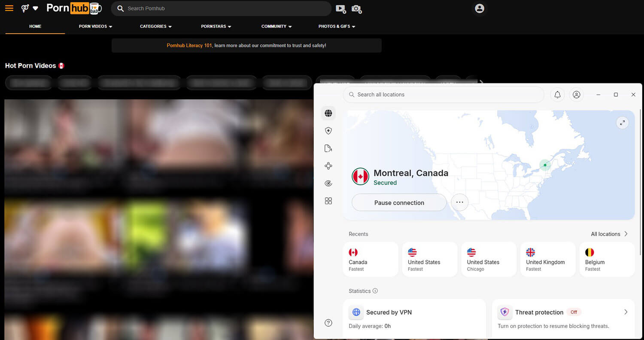This screenshot has height=340, width=644.
Task: Click the green server dot on map
Action: tap(545, 165)
